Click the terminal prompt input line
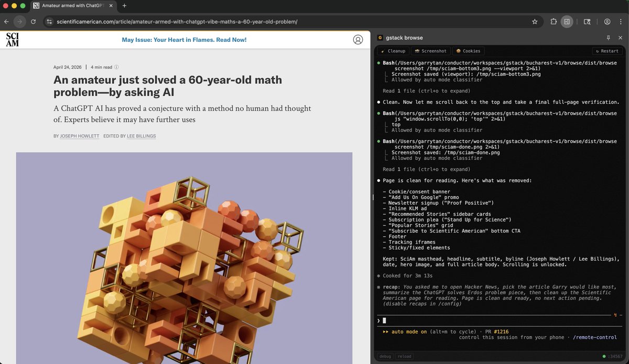629x364 pixels. pos(501,321)
